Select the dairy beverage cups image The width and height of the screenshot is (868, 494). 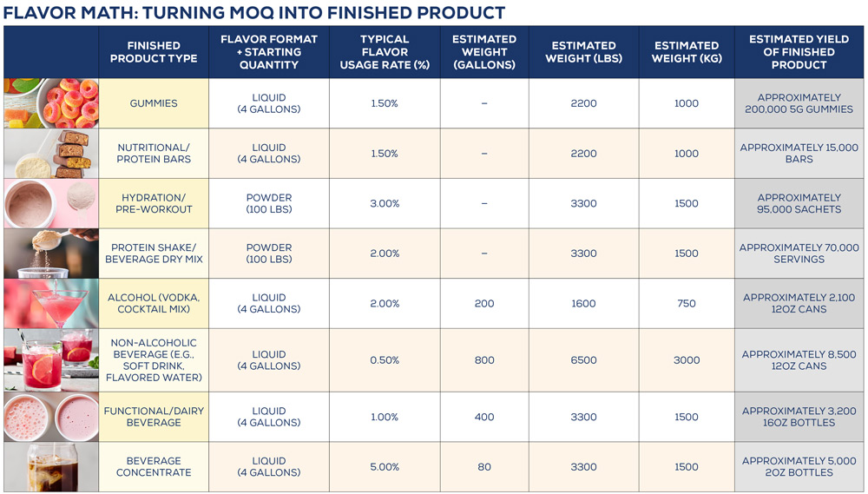pos(51,417)
